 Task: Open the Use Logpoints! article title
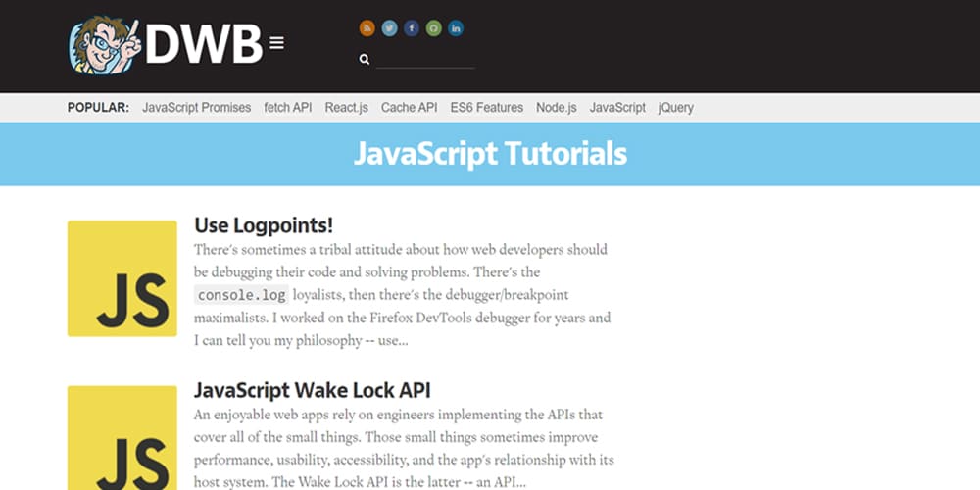pos(264,225)
